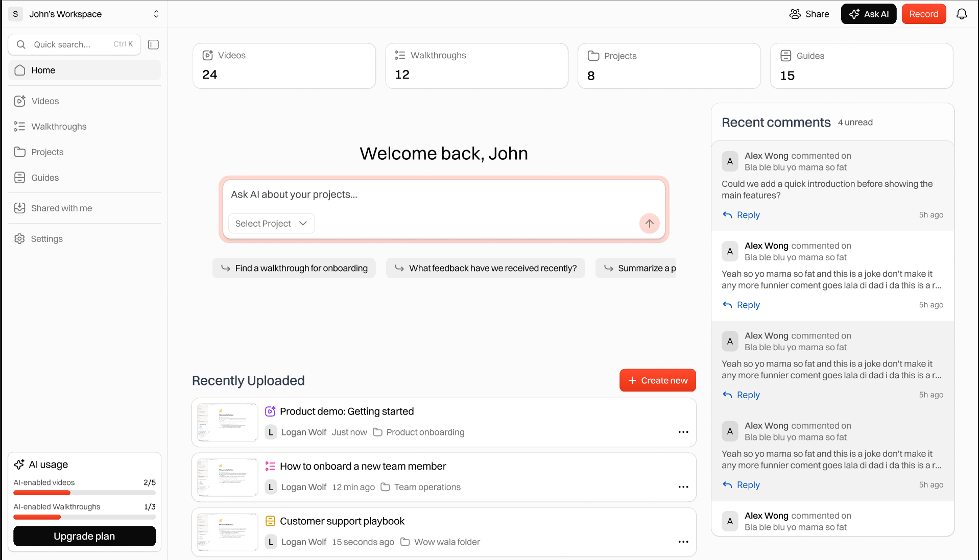Image resolution: width=979 pixels, height=560 pixels.
Task: Collapse sidebar with the panel toggle icon
Action: 153,44
